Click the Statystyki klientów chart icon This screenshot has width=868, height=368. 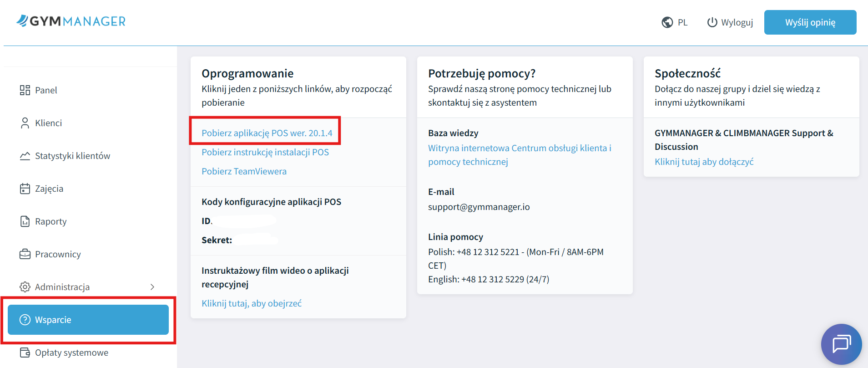pos(25,156)
